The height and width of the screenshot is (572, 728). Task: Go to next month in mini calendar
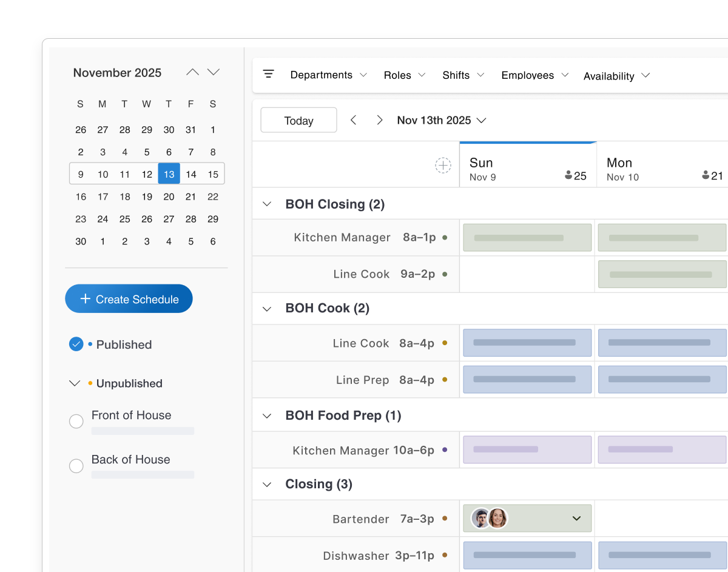tap(214, 72)
